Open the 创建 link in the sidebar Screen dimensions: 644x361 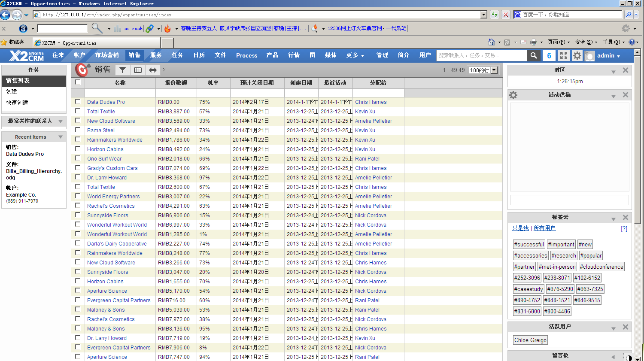12,91
